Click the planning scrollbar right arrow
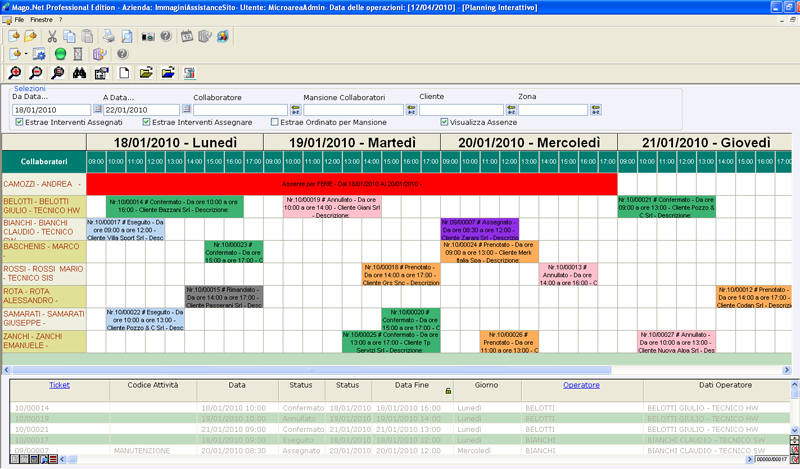Viewport: 800px width, 469px height. 787,370
